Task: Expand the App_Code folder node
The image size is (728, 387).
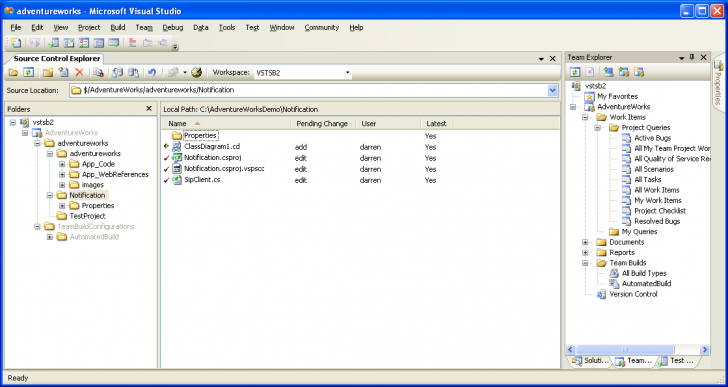Action: click(62, 164)
